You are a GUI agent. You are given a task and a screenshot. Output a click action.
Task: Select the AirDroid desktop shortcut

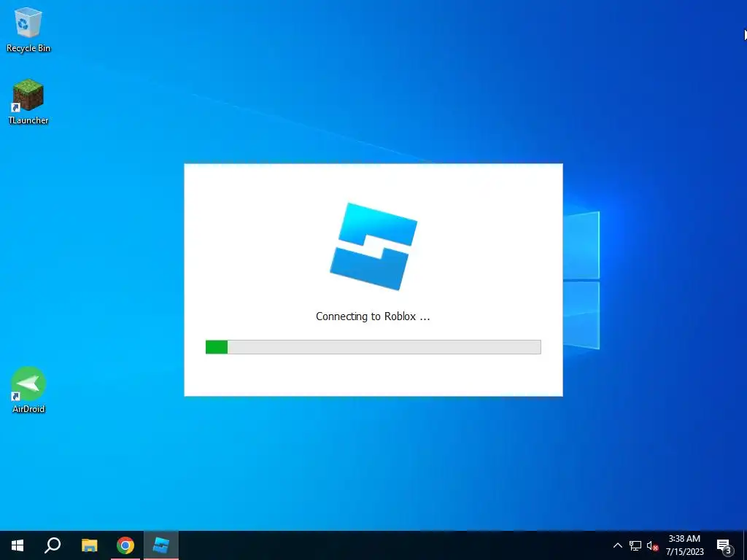pos(28,389)
